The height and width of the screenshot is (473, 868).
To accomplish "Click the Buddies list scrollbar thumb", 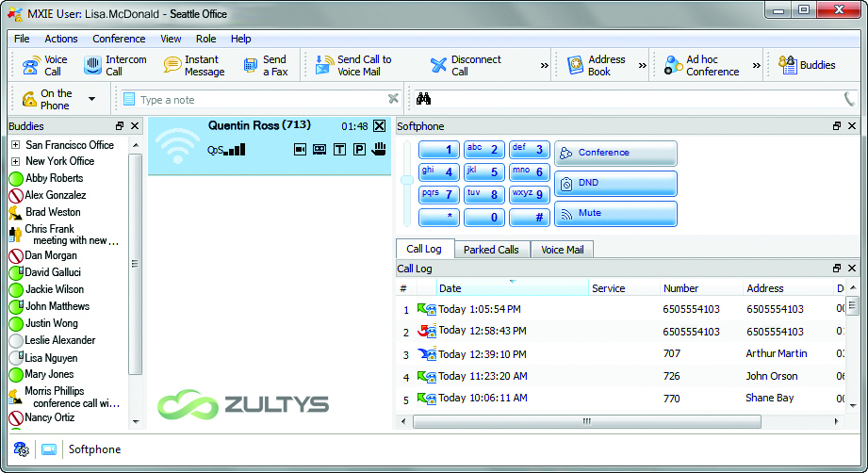I will tap(135, 264).
